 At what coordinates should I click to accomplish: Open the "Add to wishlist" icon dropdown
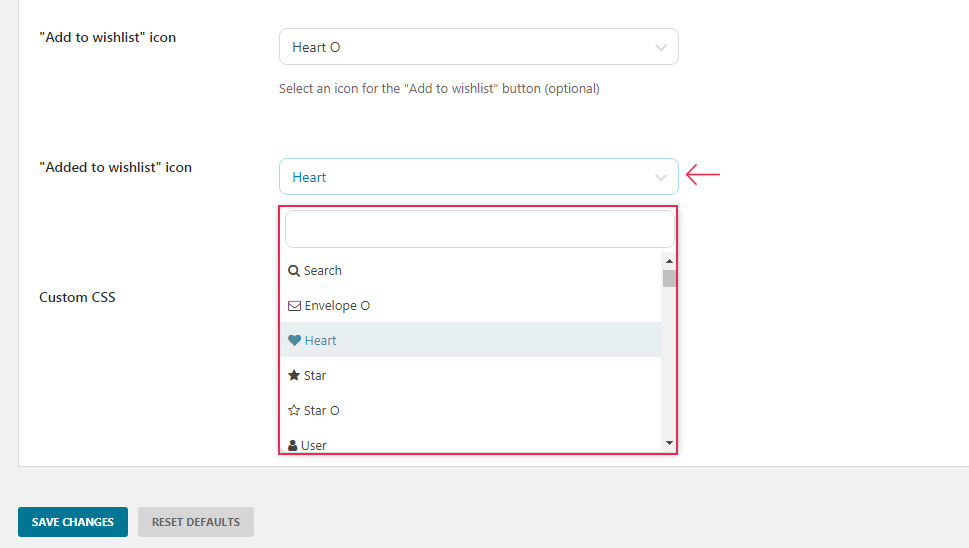click(478, 47)
